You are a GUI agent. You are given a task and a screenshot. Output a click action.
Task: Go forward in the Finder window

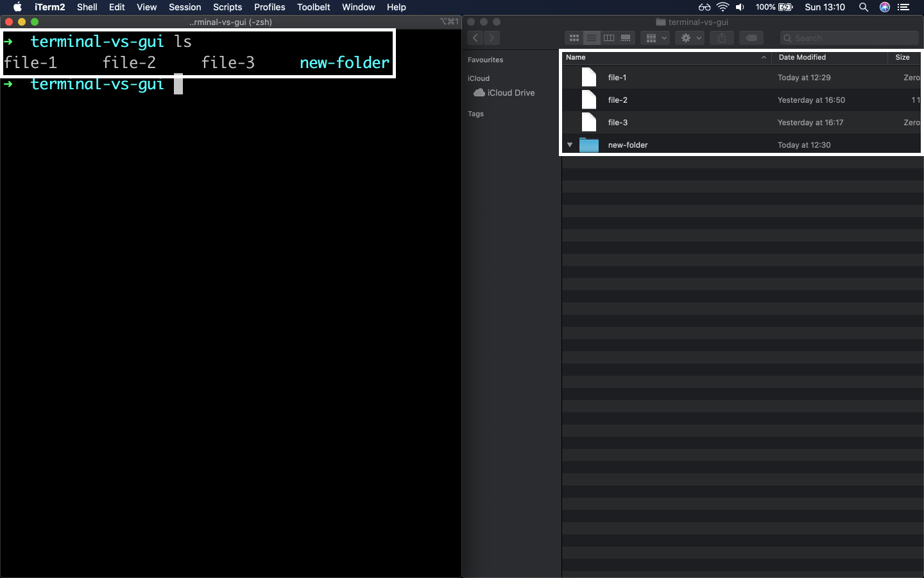(492, 38)
